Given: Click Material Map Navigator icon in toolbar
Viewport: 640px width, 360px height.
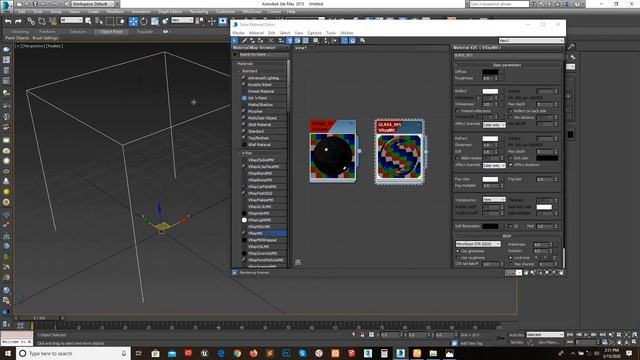Looking at the screenshot, I should tap(344, 40).
